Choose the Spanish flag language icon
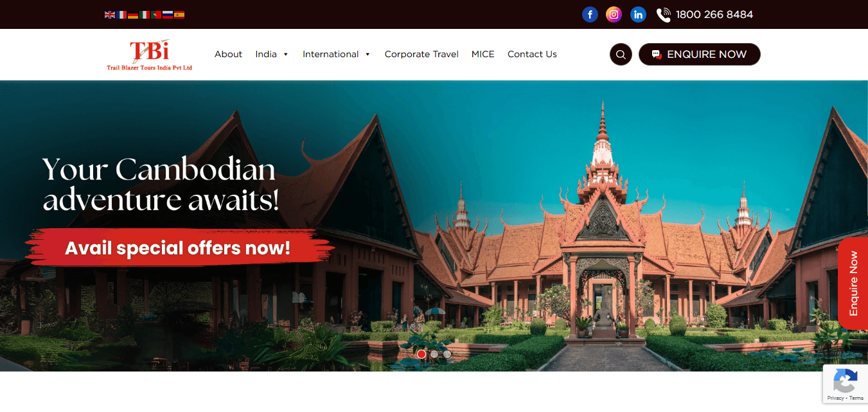This screenshot has height=412, width=868. [179, 15]
